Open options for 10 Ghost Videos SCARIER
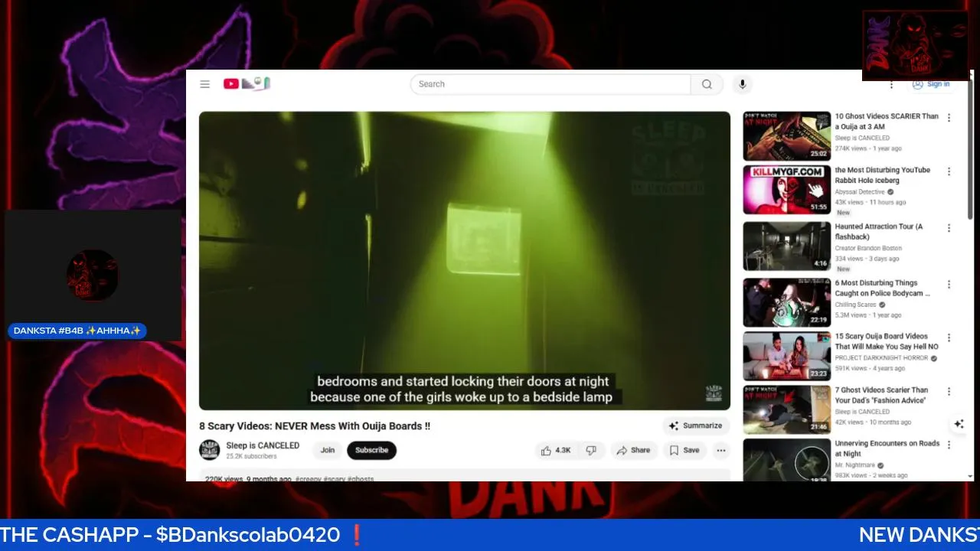Screen dimensions: 980x551 point(949,118)
